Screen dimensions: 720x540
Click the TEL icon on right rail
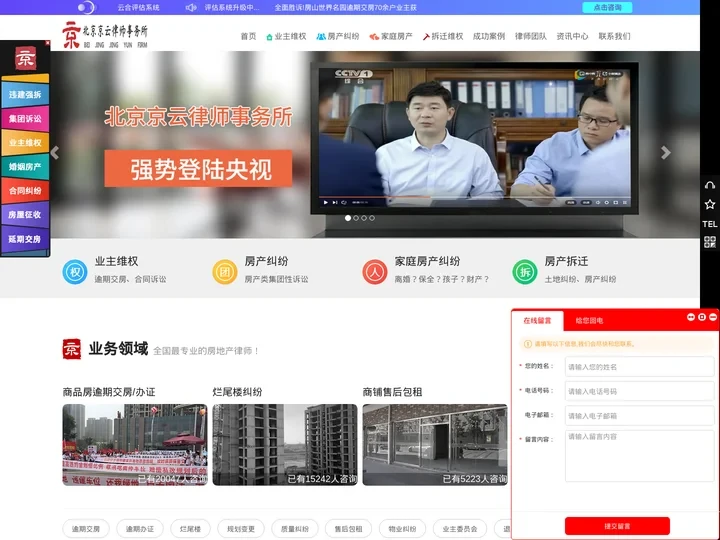(710, 224)
